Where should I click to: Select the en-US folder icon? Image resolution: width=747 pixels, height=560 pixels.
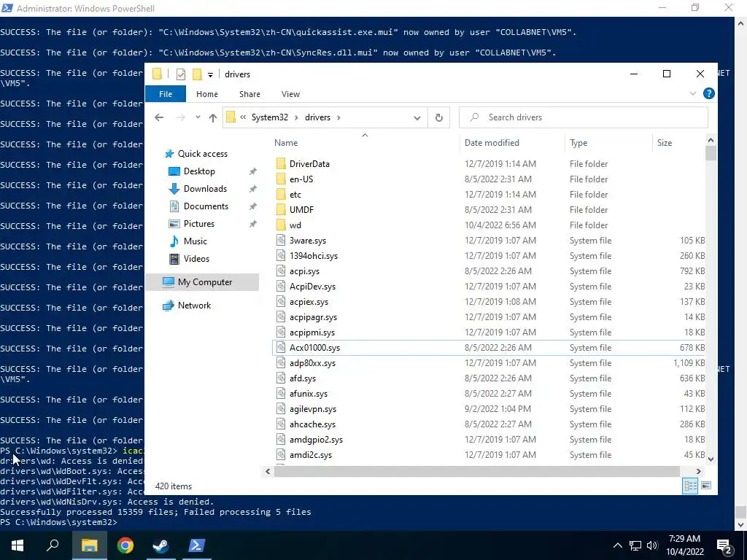tap(281, 179)
